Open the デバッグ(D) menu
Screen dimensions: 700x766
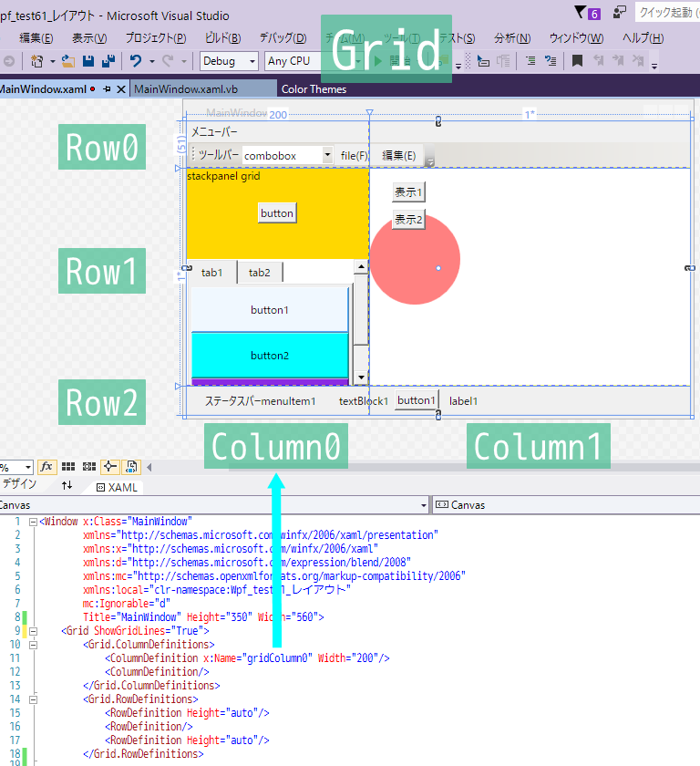coord(283,38)
